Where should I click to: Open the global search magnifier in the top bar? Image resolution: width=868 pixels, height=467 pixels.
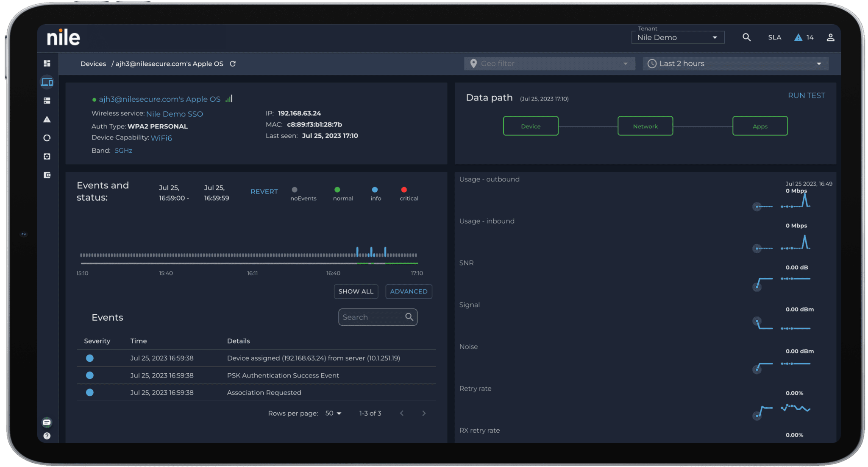point(746,37)
